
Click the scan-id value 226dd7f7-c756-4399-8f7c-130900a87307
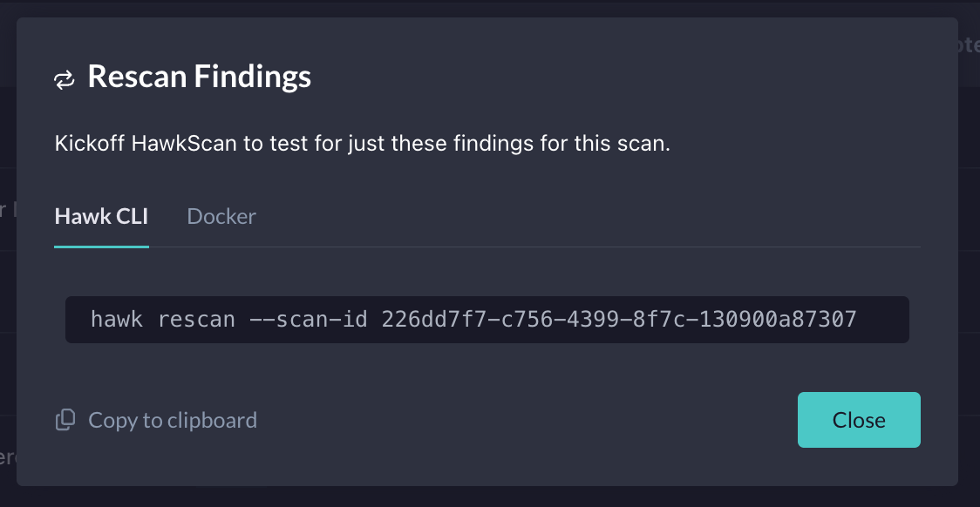(619, 320)
